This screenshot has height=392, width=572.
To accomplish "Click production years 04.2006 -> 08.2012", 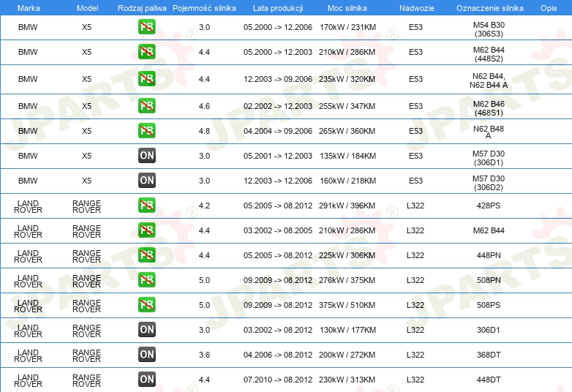I will 278,355.
